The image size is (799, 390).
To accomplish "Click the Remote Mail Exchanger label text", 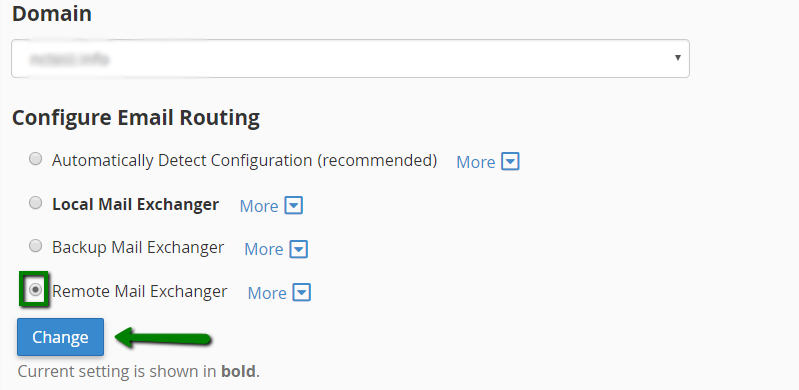I will (140, 291).
